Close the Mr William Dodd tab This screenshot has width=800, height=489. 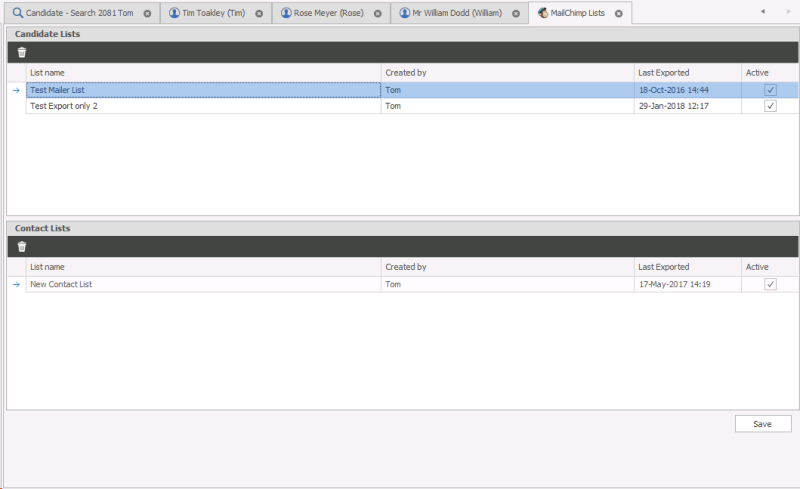[514, 14]
